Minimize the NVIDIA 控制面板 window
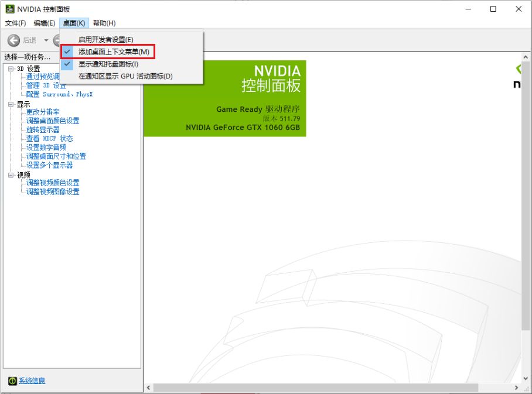The height and width of the screenshot is (394, 532). [x=469, y=9]
